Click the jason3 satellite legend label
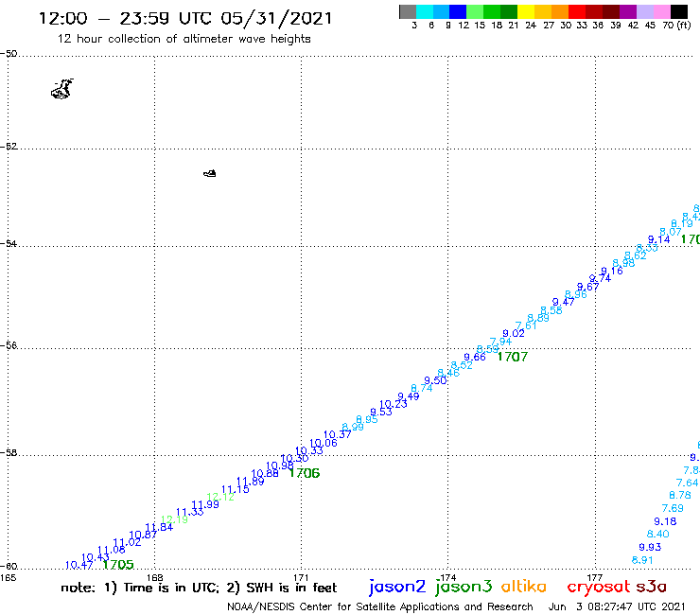This screenshot has height=615, width=700. pos(464,587)
